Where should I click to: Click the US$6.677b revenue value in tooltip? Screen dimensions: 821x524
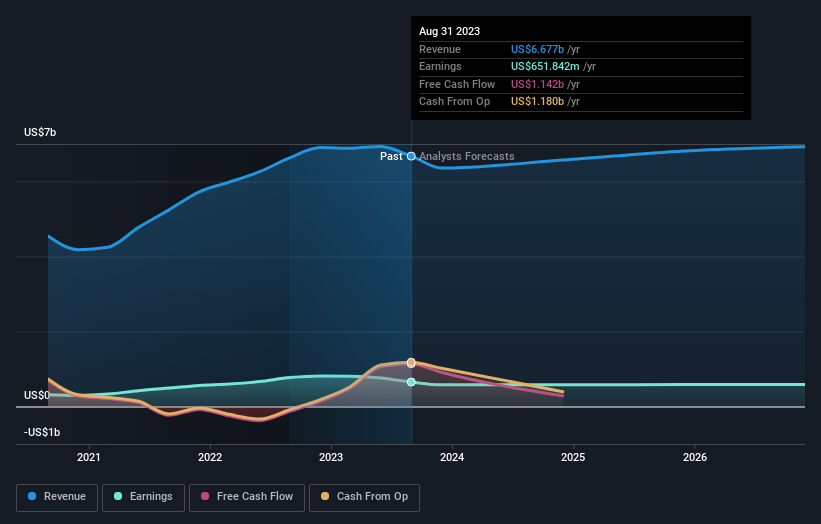click(x=537, y=49)
